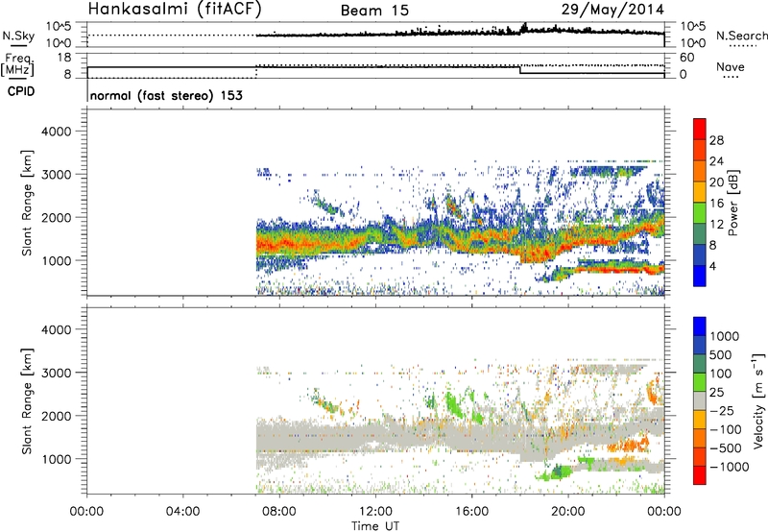The image size is (768, 532).
Task: Click the velocity panel 'Slant Range [km]' label
Action: click(x=28, y=401)
